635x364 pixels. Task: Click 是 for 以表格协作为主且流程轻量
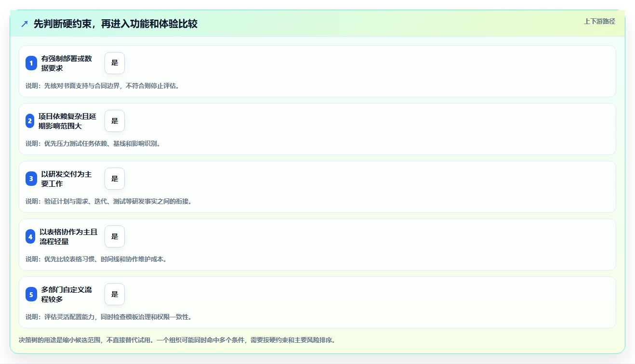[x=115, y=236]
